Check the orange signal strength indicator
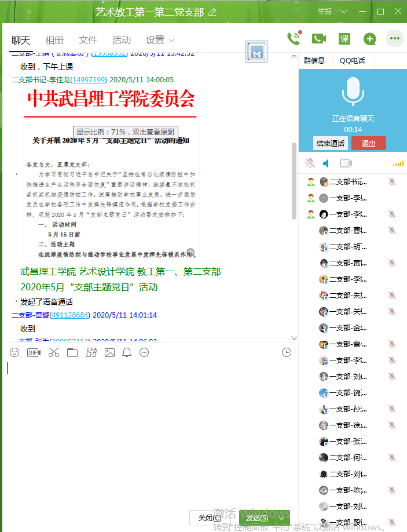 click(x=398, y=163)
